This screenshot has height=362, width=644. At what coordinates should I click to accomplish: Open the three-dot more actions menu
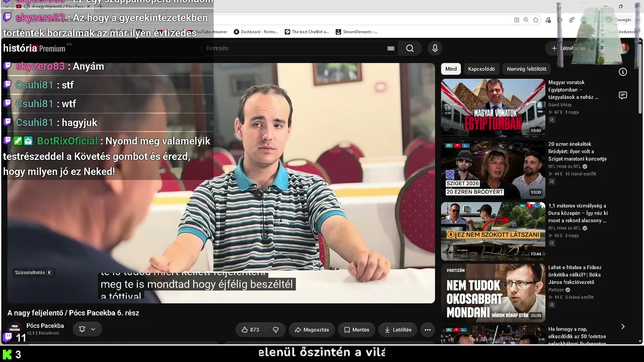coord(428,330)
